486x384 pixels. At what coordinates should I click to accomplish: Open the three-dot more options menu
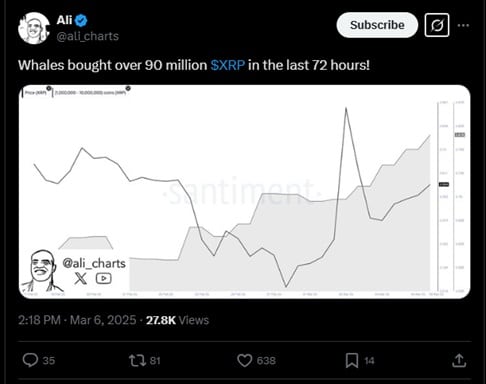pyautogui.click(x=463, y=25)
